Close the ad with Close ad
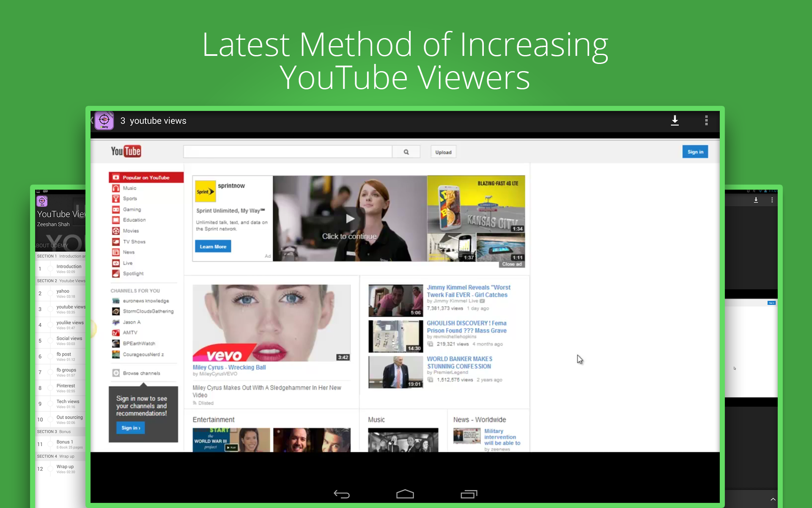Screen dimensions: 812x508 [512, 264]
